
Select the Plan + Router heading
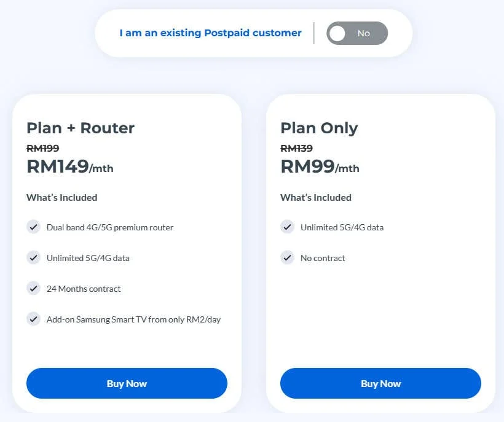[x=81, y=128]
